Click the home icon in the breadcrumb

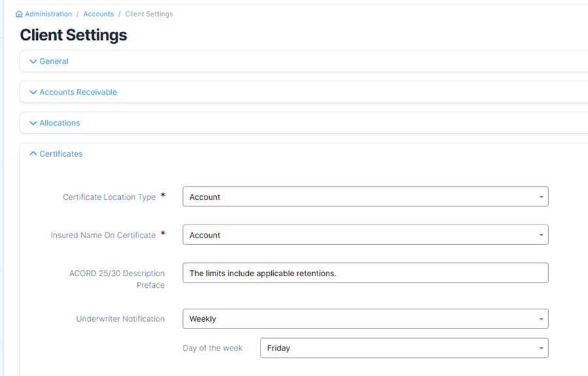point(19,14)
